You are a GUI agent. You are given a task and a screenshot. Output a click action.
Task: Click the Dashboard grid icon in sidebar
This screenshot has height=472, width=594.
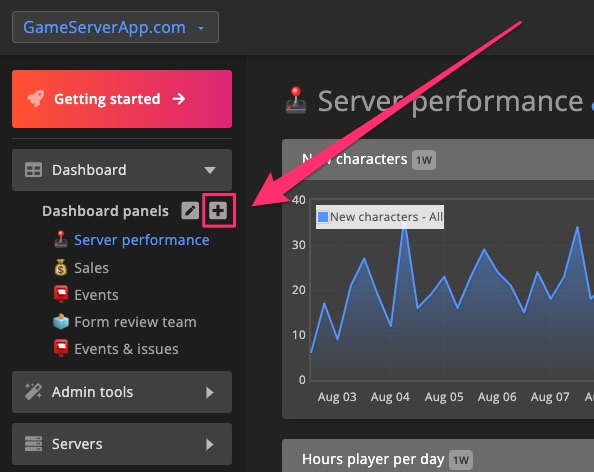(33, 170)
